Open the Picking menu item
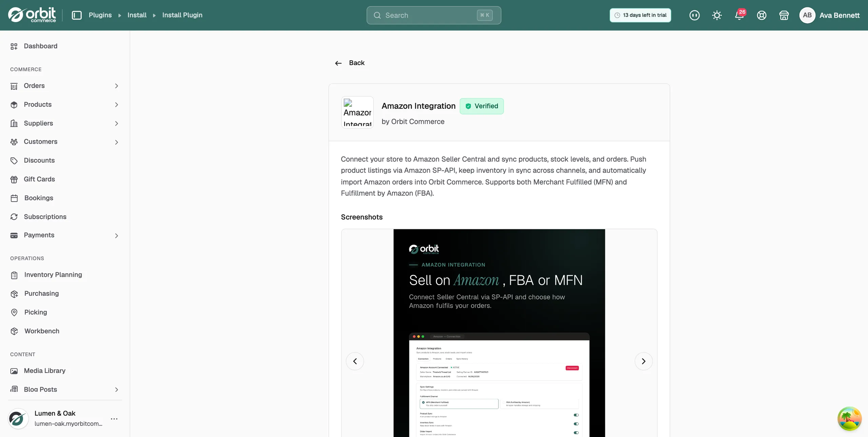868x437 pixels. click(65, 312)
